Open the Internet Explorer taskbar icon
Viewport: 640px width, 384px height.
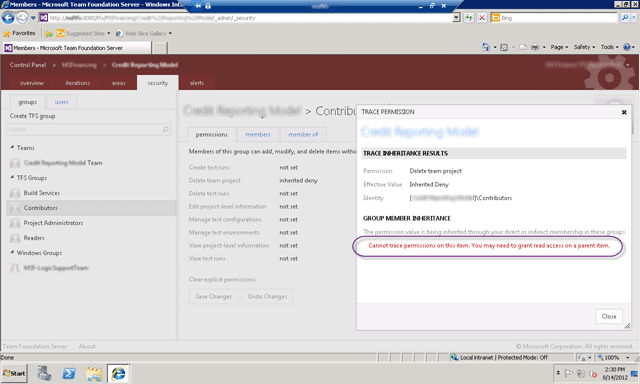click(118, 373)
